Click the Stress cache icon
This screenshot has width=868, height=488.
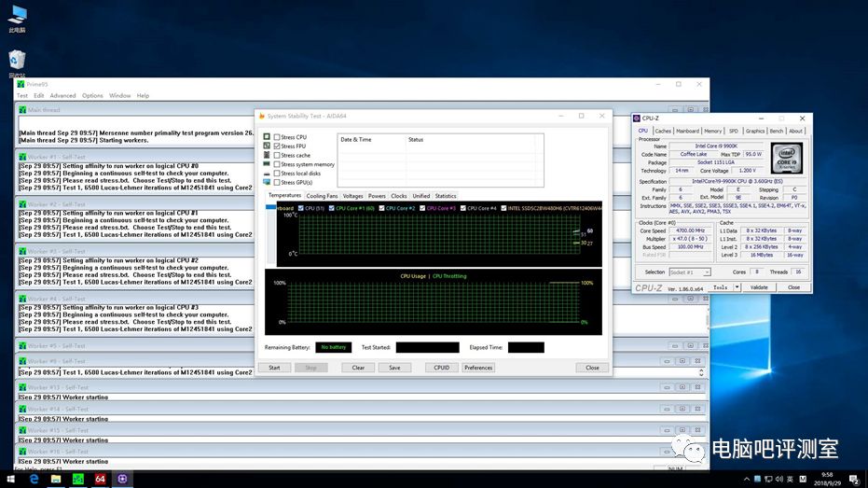pos(267,155)
